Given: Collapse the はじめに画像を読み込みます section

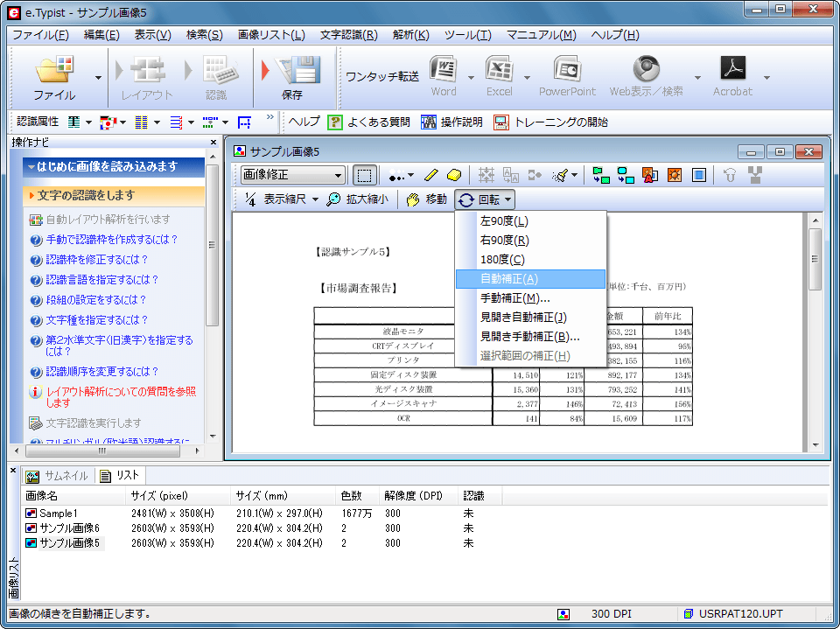Looking at the screenshot, I should coord(114,166).
